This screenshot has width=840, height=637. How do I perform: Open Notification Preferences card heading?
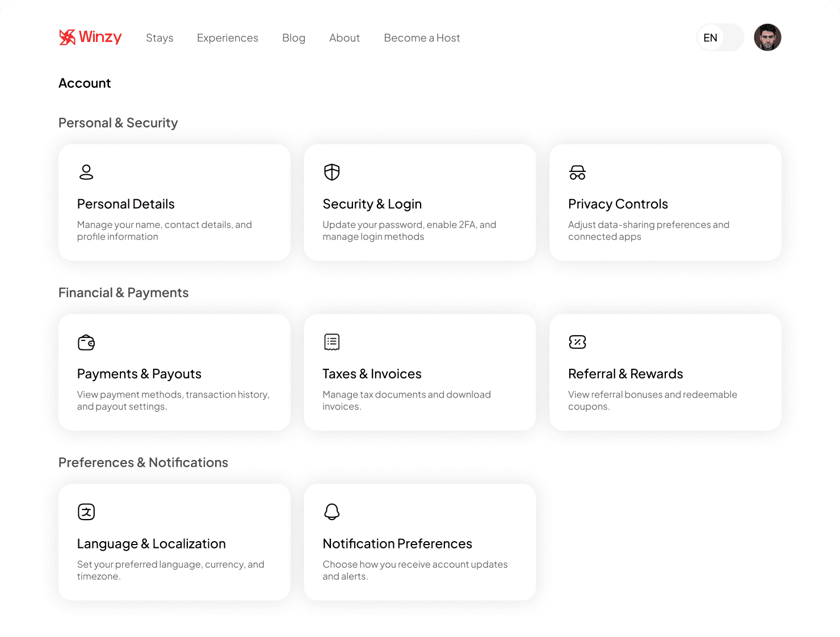pyautogui.click(x=397, y=544)
